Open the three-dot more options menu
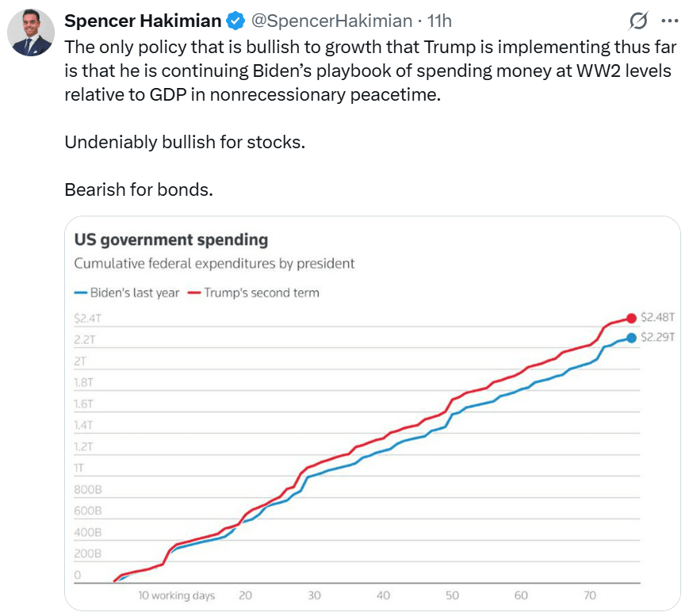Image resolution: width=689 pixels, height=616 pixels. click(x=670, y=21)
